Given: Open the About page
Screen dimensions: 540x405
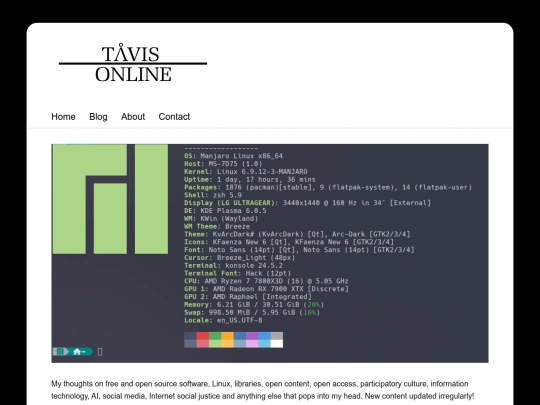Looking at the screenshot, I should point(133,117).
